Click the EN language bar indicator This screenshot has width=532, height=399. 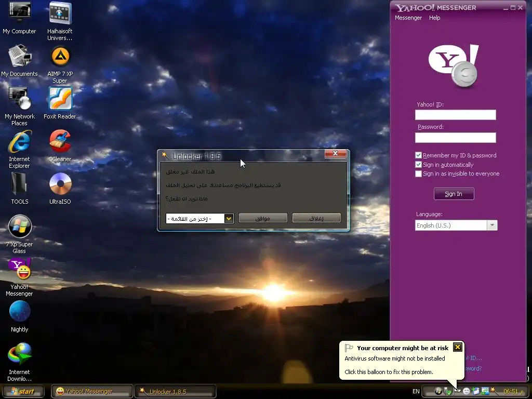click(416, 391)
